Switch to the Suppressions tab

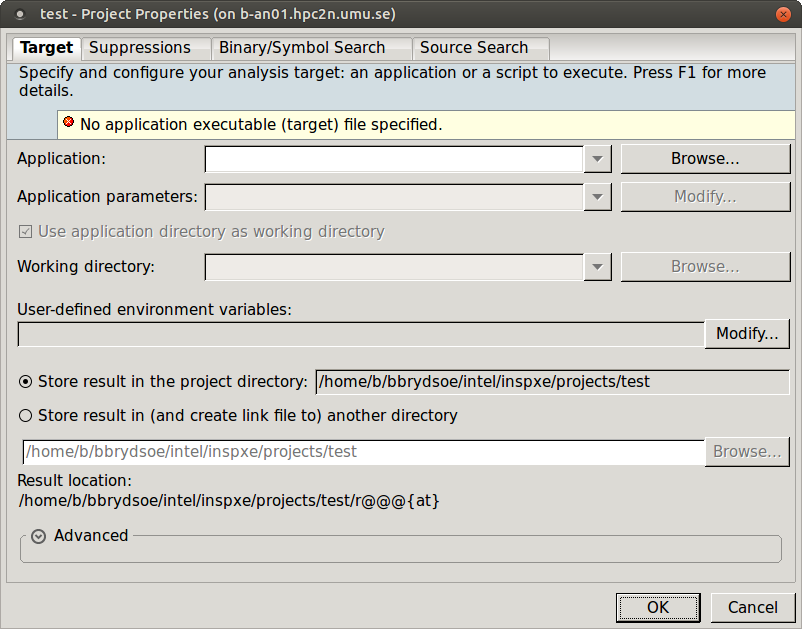pos(140,48)
